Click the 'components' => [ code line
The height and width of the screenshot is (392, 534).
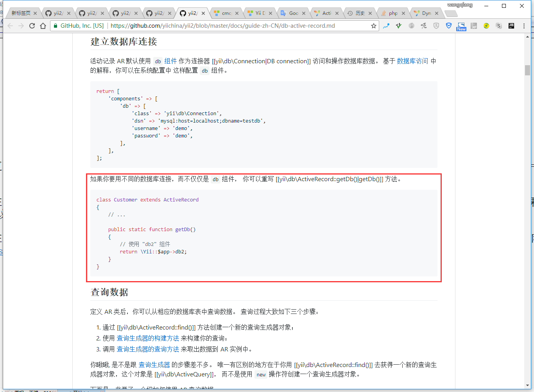tap(133, 99)
